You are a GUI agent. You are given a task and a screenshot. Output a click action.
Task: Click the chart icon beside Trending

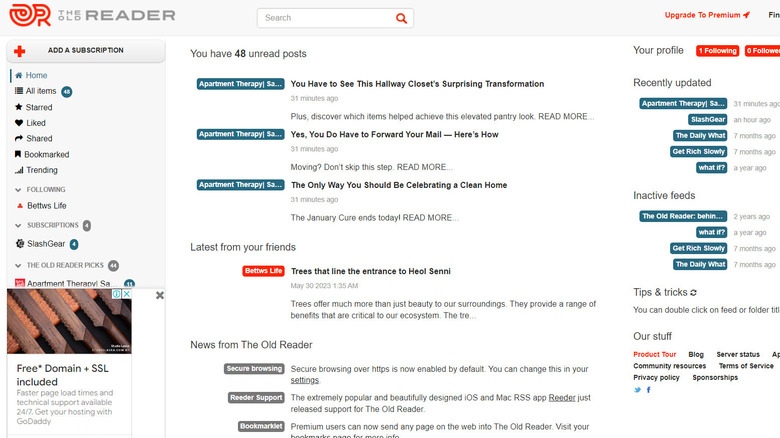(19, 170)
